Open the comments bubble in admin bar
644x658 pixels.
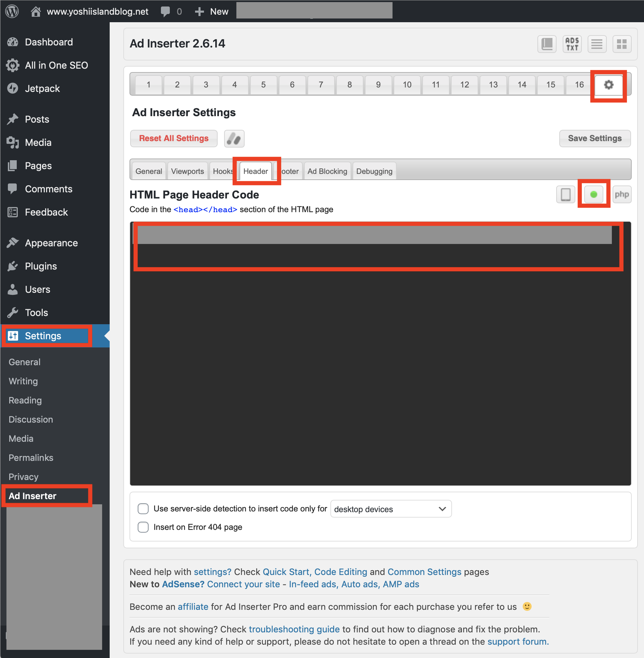(x=165, y=12)
